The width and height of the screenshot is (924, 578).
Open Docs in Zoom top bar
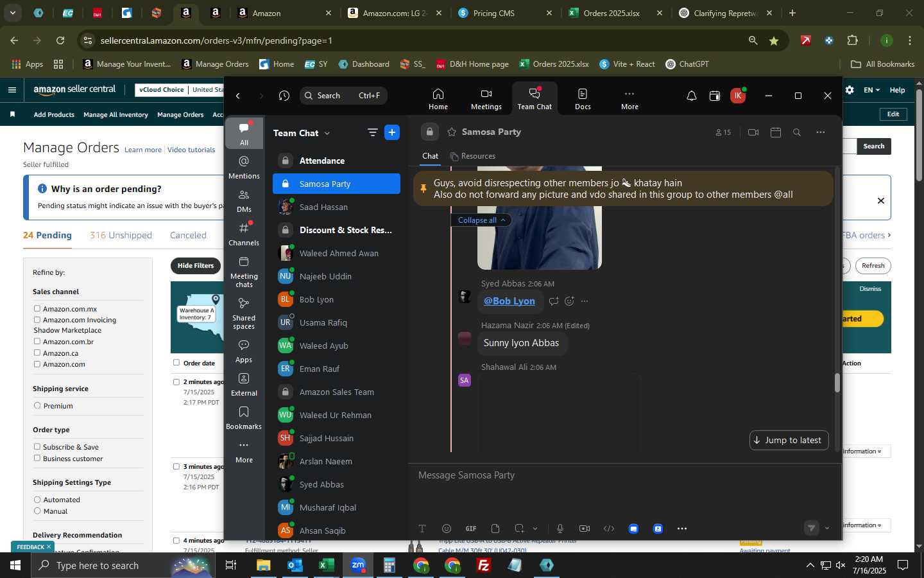(583, 98)
